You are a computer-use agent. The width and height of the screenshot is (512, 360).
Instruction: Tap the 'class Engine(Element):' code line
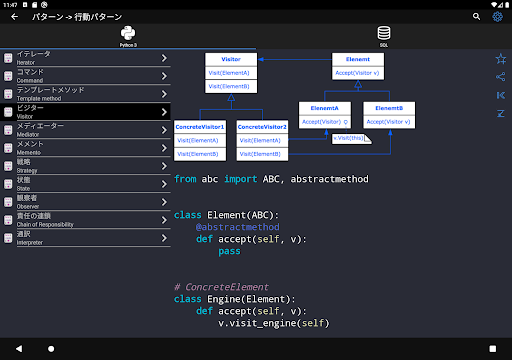pyautogui.click(x=235, y=299)
